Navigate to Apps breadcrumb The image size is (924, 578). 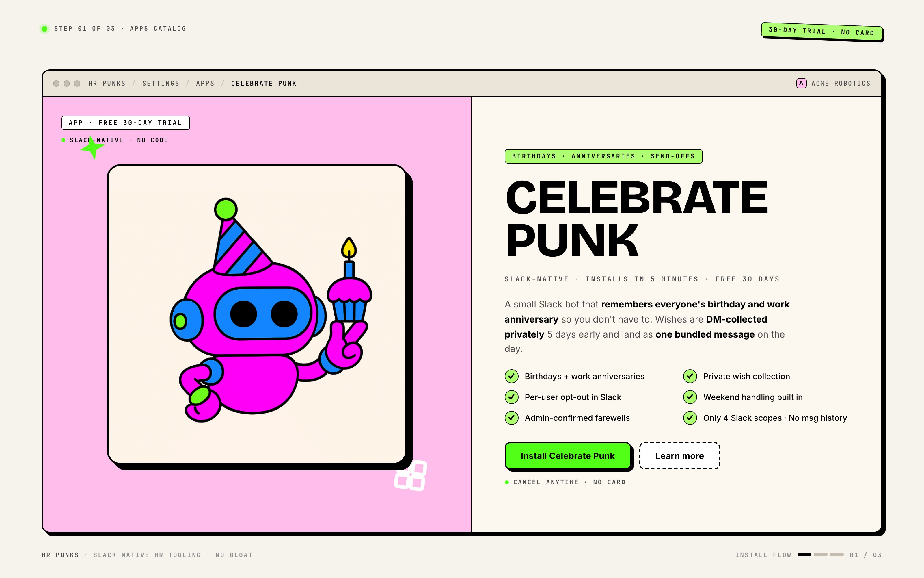[x=205, y=83]
